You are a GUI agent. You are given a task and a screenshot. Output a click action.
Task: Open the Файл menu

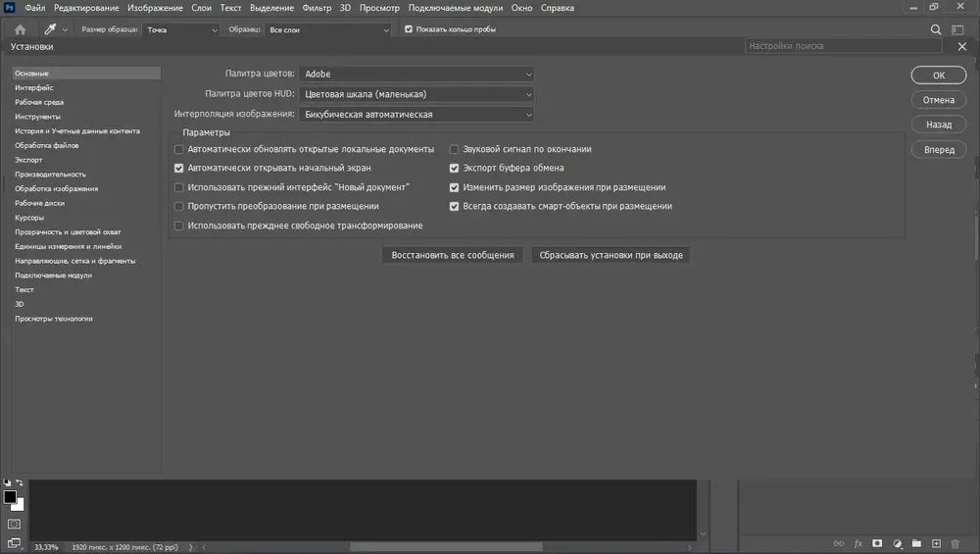(35, 8)
